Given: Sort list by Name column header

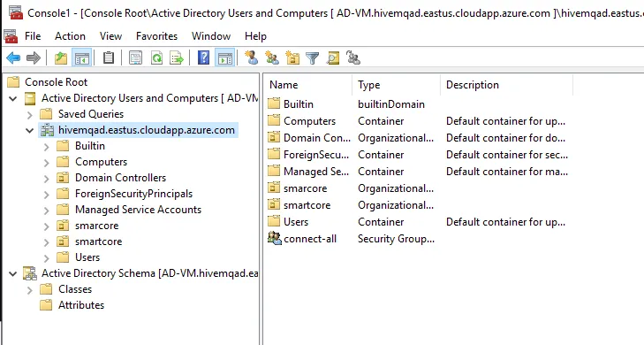Looking at the screenshot, I should 307,85.
